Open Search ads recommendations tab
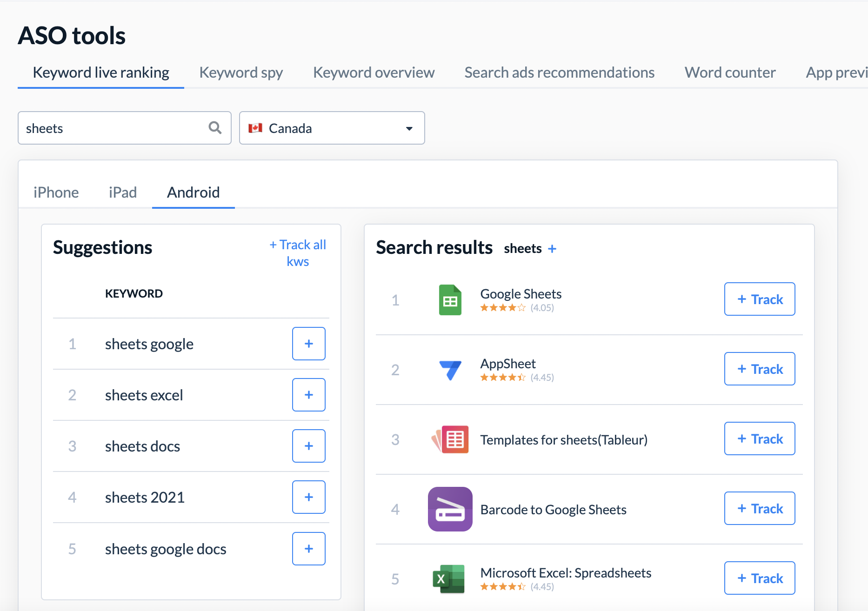Image resolution: width=868 pixels, height=611 pixels. tap(560, 73)
